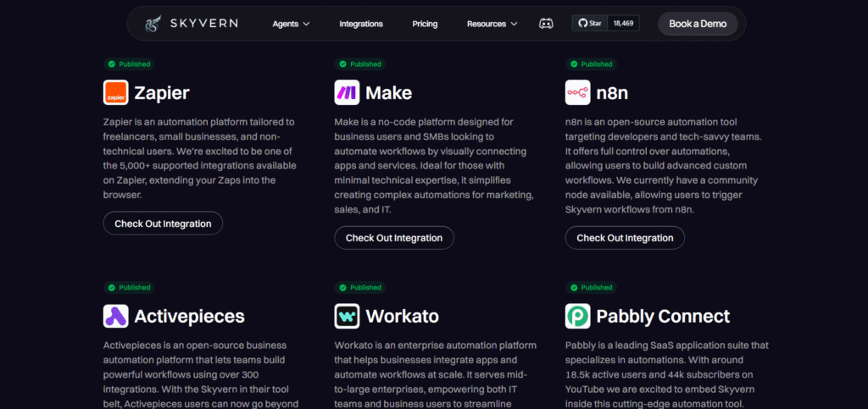Open the Pricing nav item

point(425,24)
